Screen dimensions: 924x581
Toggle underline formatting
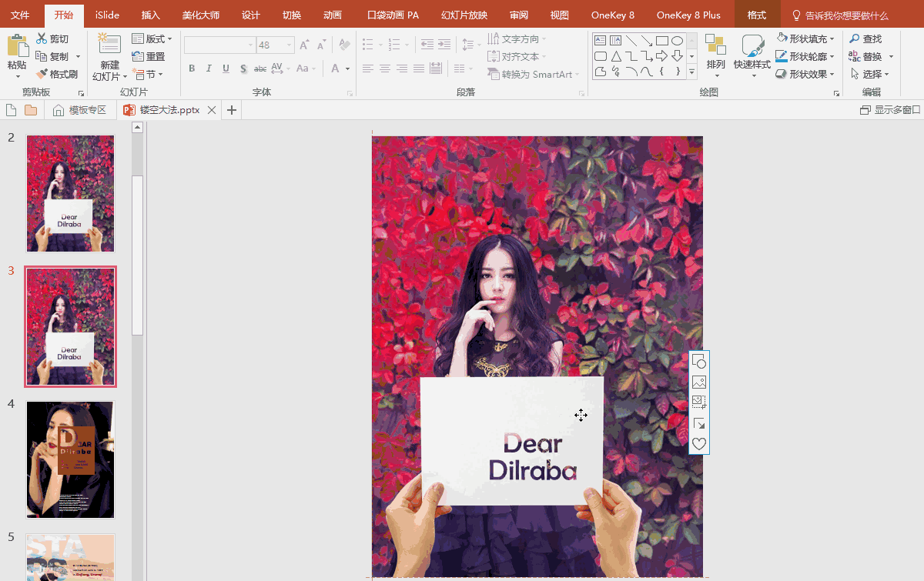[226, 68]
